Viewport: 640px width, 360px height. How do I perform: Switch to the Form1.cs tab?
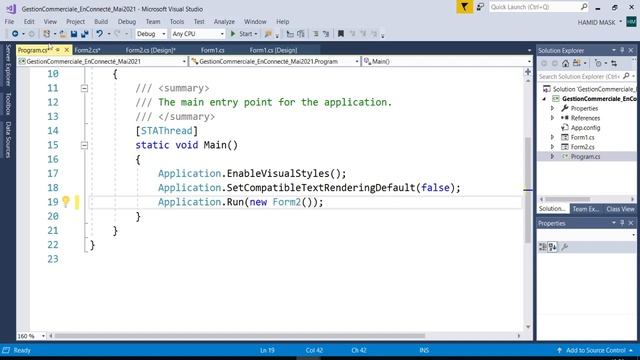coord(213,50)
